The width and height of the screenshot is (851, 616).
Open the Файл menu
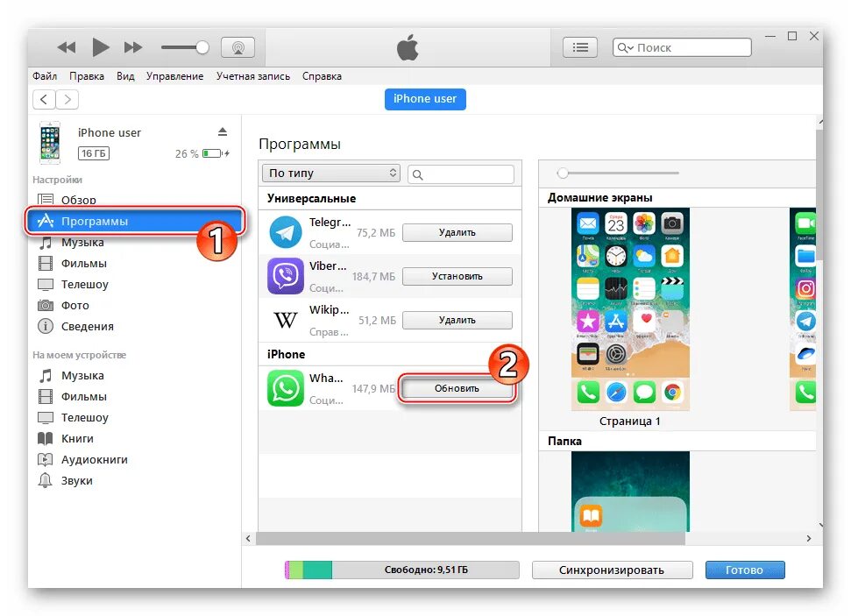(x=45, y=76)
